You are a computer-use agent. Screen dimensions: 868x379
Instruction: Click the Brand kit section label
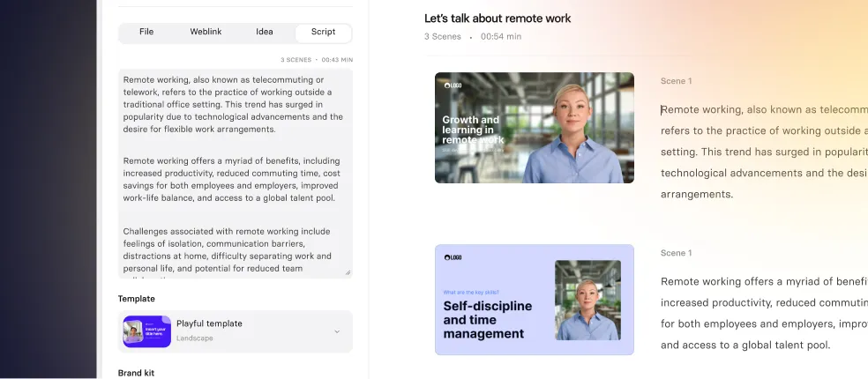(x=137, y=373)
